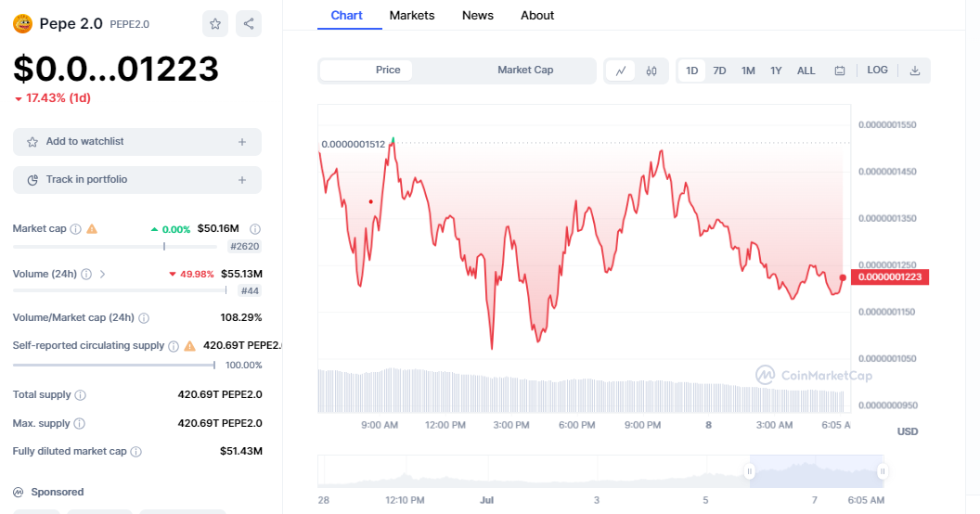Click the Track in portfolio button
Image resolution: width=980 pixels, height=514 pixels.
136,180
